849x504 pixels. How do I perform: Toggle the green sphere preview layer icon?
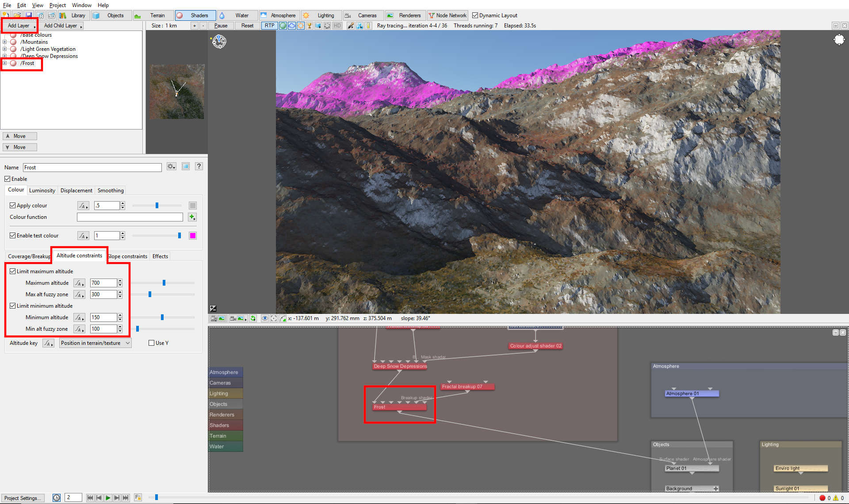point(283,26)
